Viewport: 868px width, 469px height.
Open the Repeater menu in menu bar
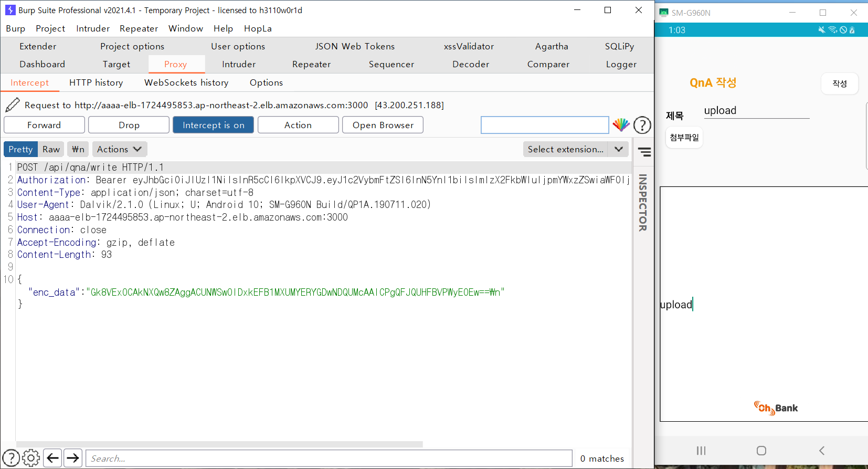click(x=139, y=28)
